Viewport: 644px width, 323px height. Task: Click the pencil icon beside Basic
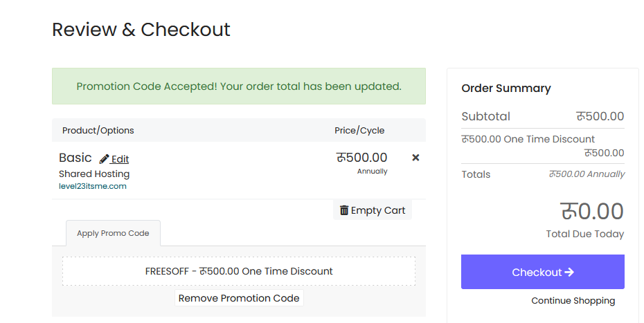105,159
